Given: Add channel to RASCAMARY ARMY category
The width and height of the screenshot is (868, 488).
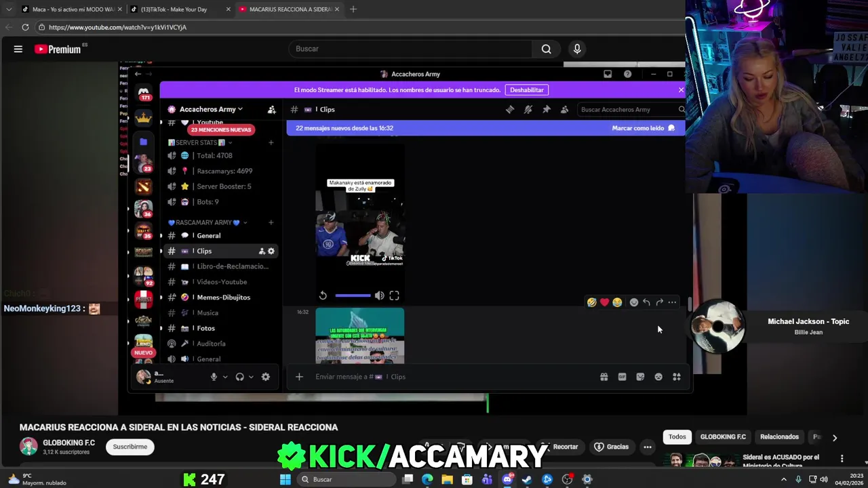Looking at the screenshot, I should (x=271, y=222).
